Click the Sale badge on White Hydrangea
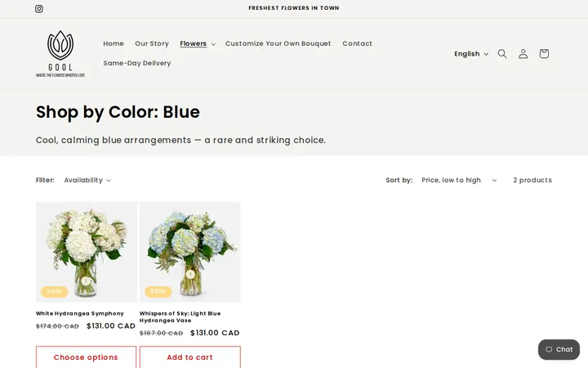This screenshot has width=588, height=368. pyautogui.click(x=55, y=291)
